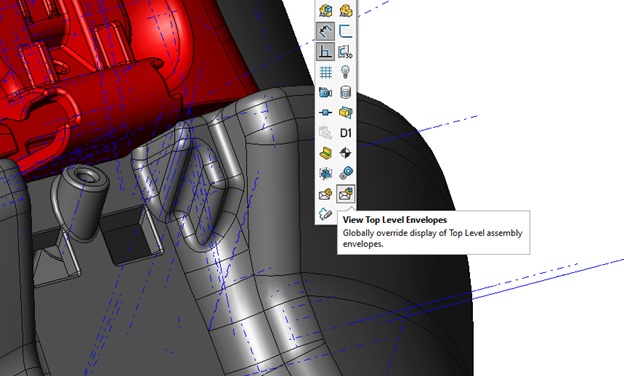Toggle the View Routing Points icon
Screen dimensions: 624x376
326,113
